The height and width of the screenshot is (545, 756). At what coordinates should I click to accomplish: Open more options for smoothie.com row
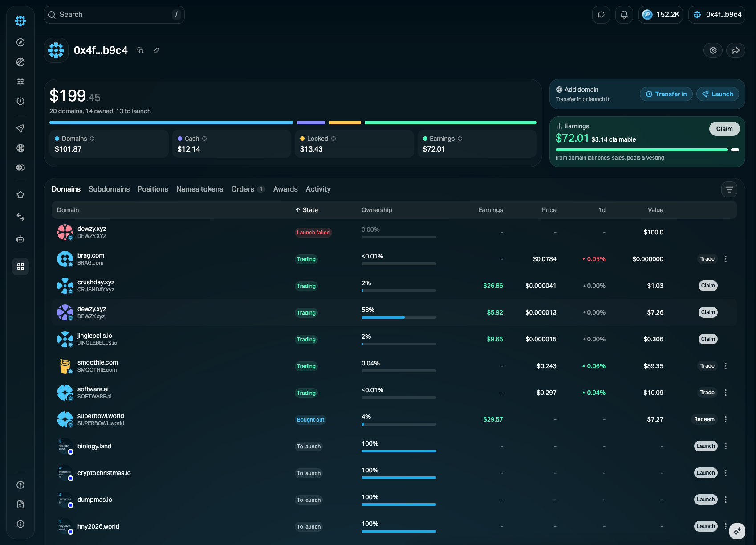pyautogui.click(x=726, y=366)
